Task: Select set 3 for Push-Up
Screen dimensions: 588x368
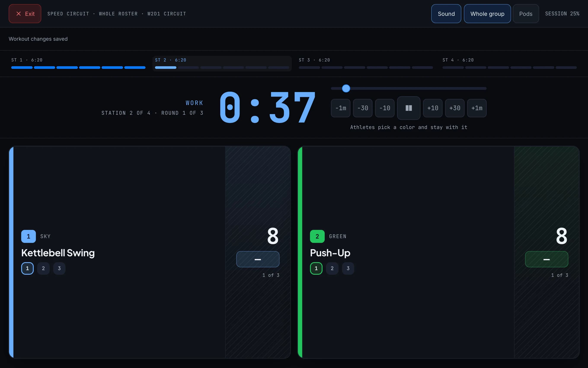Action: pyautogui.click(x=348, y=268)
